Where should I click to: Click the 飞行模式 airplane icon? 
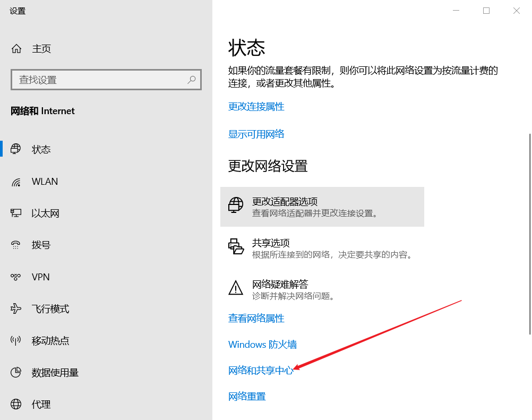point(15,308)
